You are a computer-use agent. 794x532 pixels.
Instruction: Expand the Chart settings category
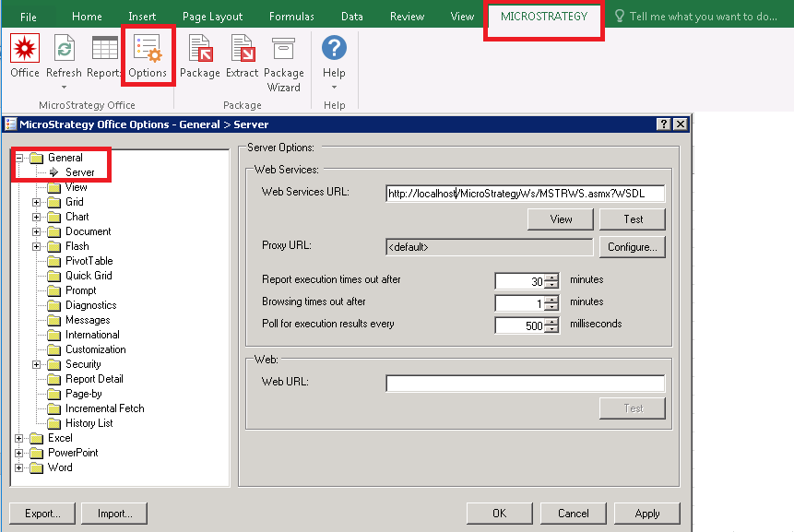pos(35,216)
